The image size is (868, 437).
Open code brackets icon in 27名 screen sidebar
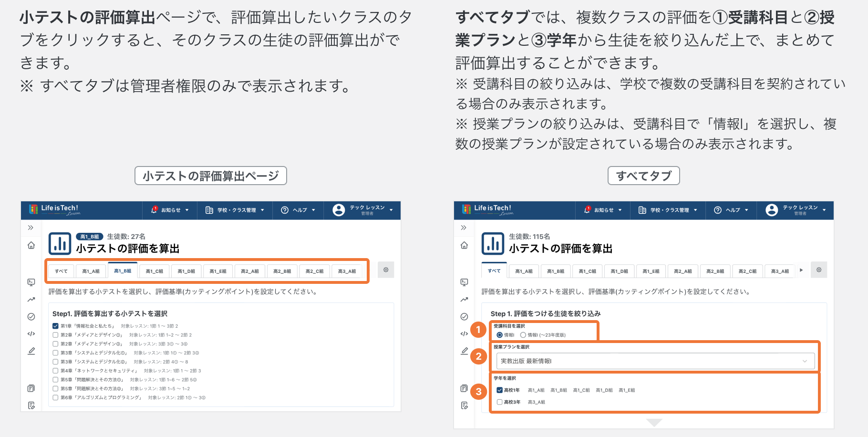(x=31, y=334)
